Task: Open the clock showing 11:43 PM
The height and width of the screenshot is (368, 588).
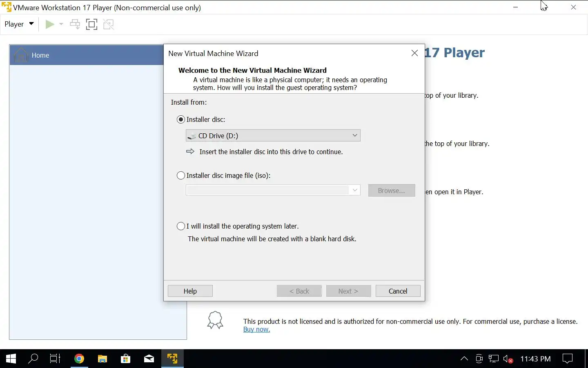Action: click(535, 359)
